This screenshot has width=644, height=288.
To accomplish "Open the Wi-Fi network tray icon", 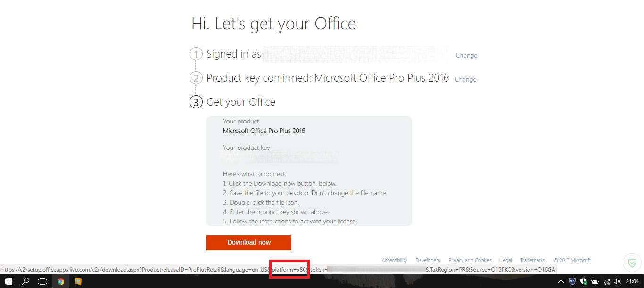I will pos(606,281).
